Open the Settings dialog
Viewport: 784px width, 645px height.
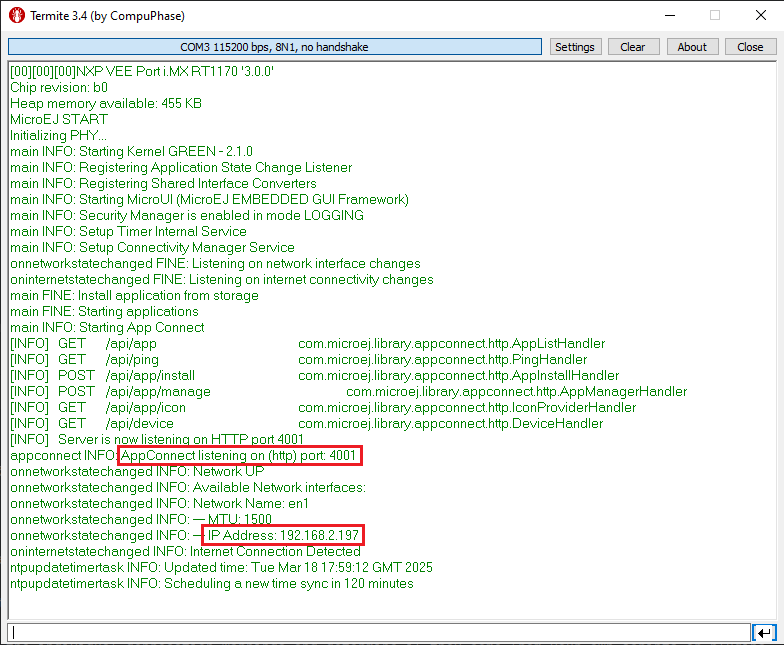(574, 47)
